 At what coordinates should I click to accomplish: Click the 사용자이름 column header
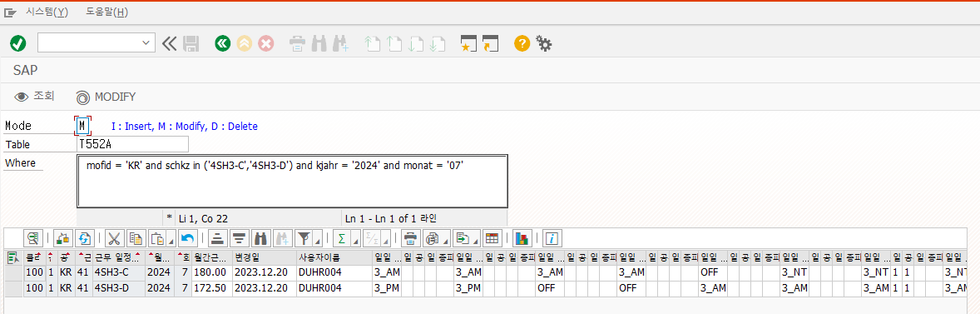[334, 257]
